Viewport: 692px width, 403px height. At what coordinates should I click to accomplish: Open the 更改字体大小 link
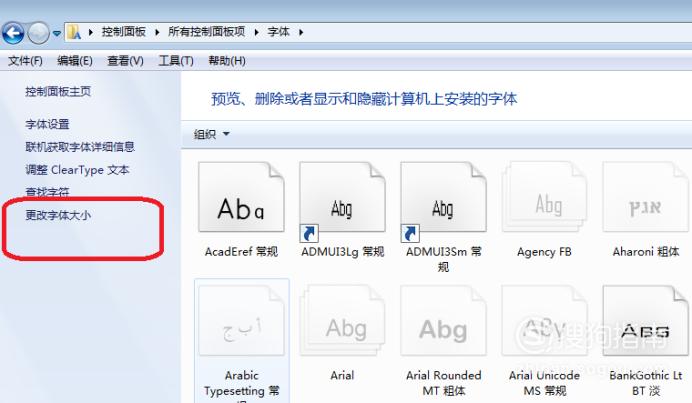click(x=58, y=215)
